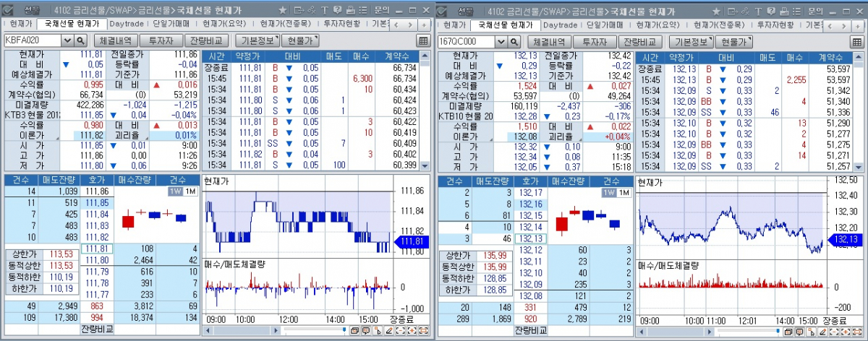Image resolution: width=868 pixels, height=341 pixels.
Task: Click the KBFA020 symbol code input field
Action: [34, 41]
